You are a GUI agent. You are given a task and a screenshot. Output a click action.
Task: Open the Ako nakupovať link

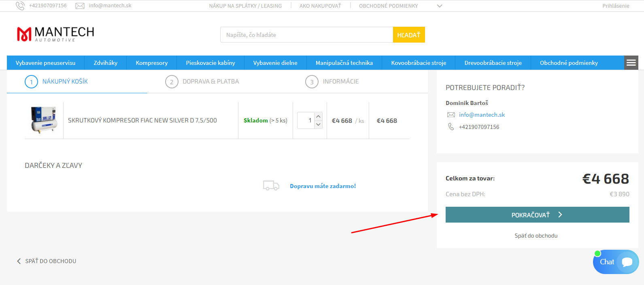point(320,6)
